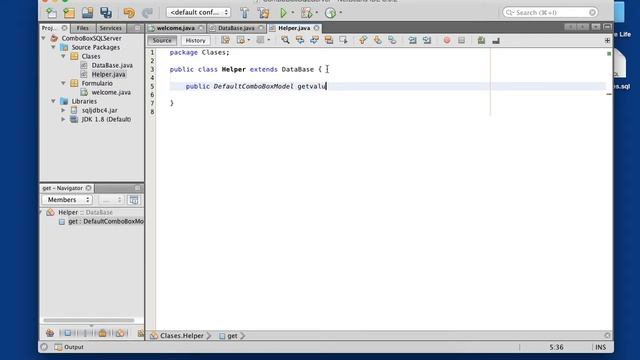Open the default config dropdown
The height and width of the screenshot is (360, 640).
(x=198, y=13)
